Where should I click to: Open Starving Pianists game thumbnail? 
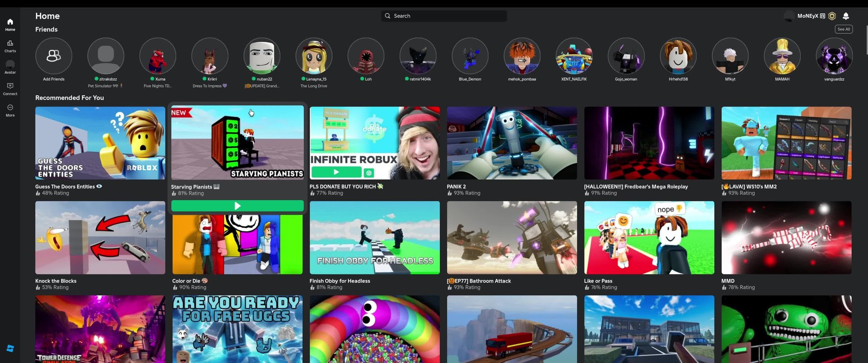(237, 143)
